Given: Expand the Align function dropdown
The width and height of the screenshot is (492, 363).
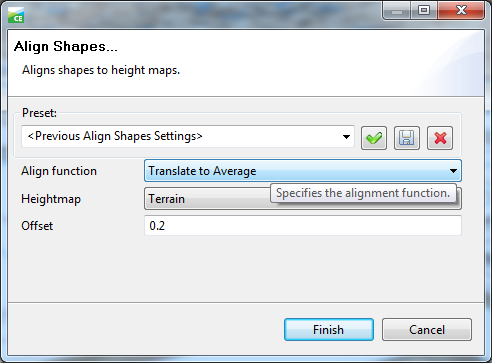Looking at the screenshot, I should (303, 171).
